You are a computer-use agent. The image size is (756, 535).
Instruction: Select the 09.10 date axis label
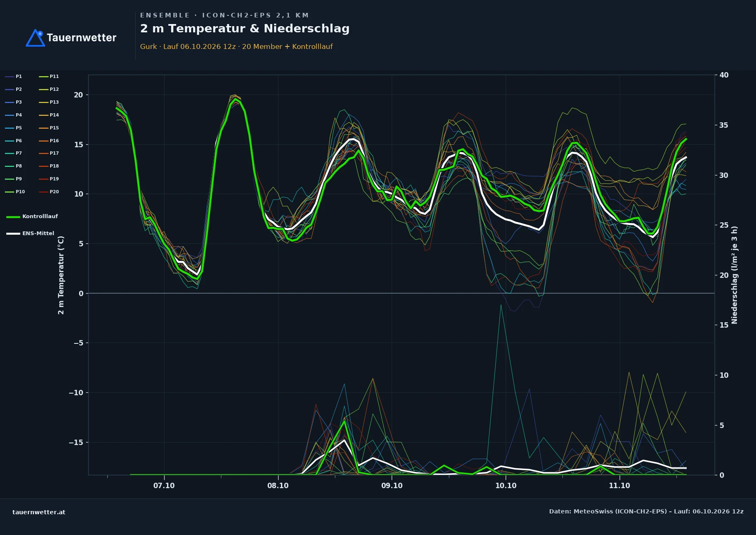point(392,486)
